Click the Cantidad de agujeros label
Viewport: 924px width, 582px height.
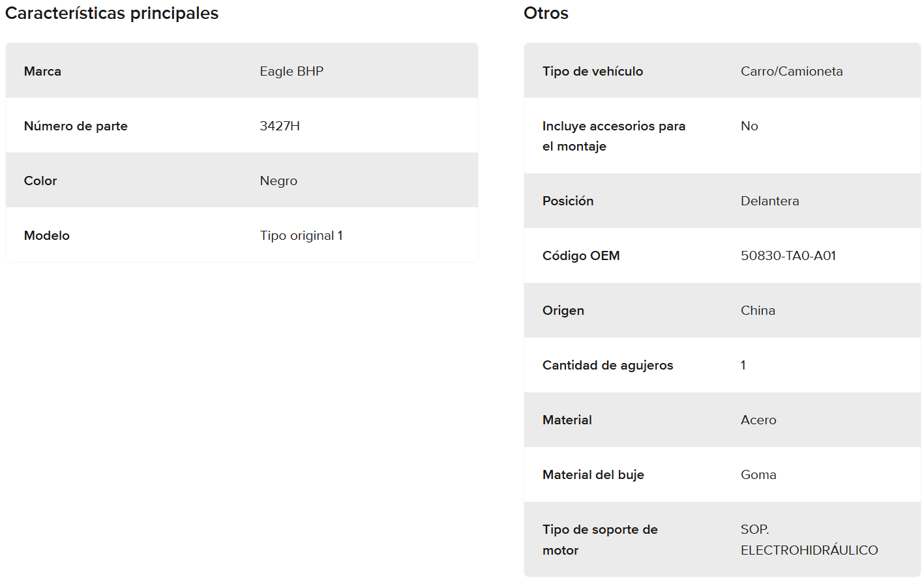click(x=608, y=365)
